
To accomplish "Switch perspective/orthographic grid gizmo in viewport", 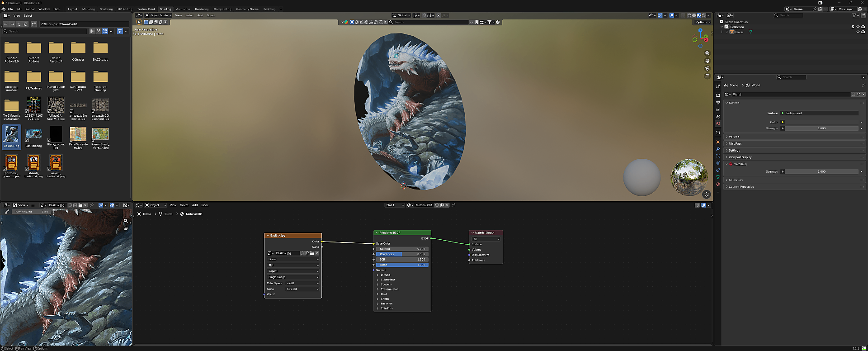I will 708,76.
